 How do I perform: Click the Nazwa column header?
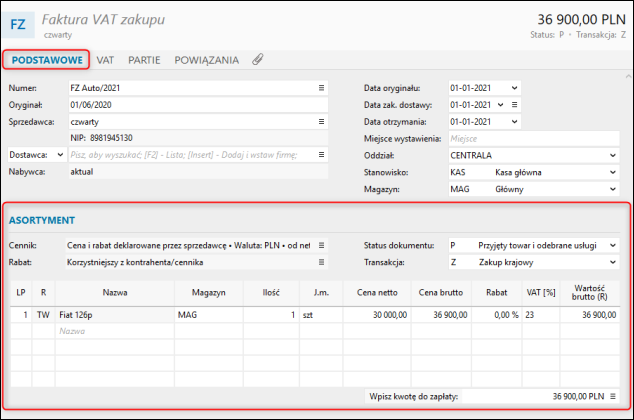click(115, 293)
